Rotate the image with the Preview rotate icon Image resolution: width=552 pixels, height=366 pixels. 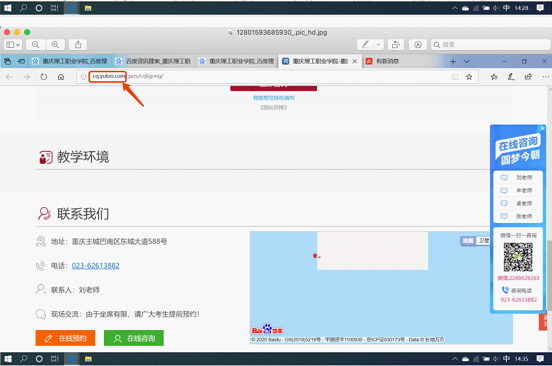click(x=396, y=45)
